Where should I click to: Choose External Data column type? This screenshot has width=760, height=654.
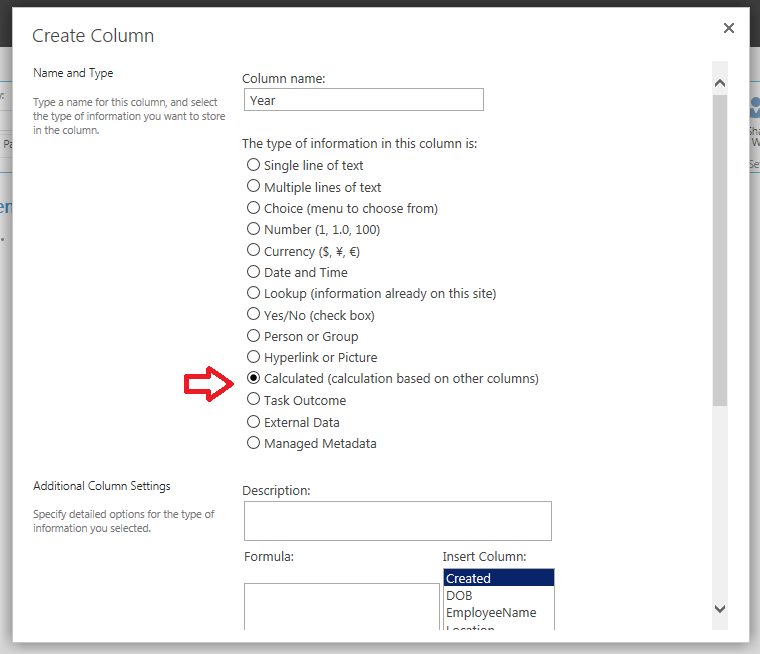pyautogui.click(x=254, y=422)
